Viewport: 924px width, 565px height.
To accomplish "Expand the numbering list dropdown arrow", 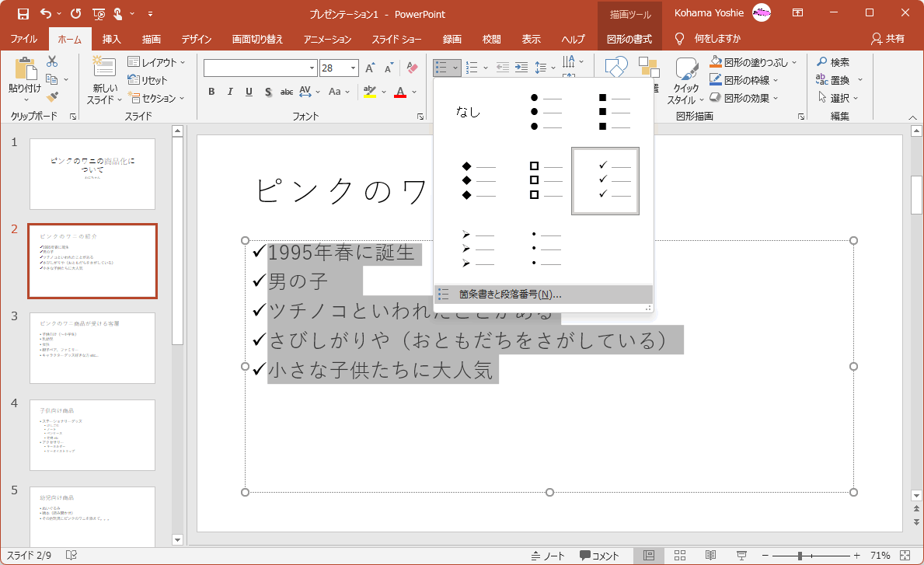I will 486,68.
